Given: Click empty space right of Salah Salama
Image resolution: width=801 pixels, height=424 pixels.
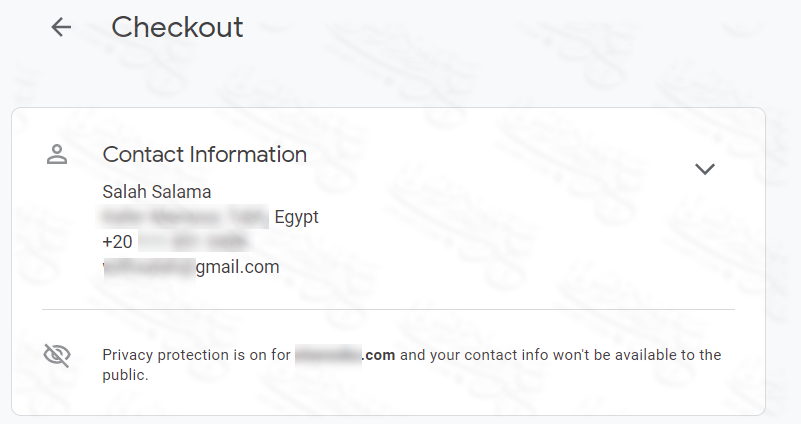Looking at the screenshot, I should [x=450, y=192].
